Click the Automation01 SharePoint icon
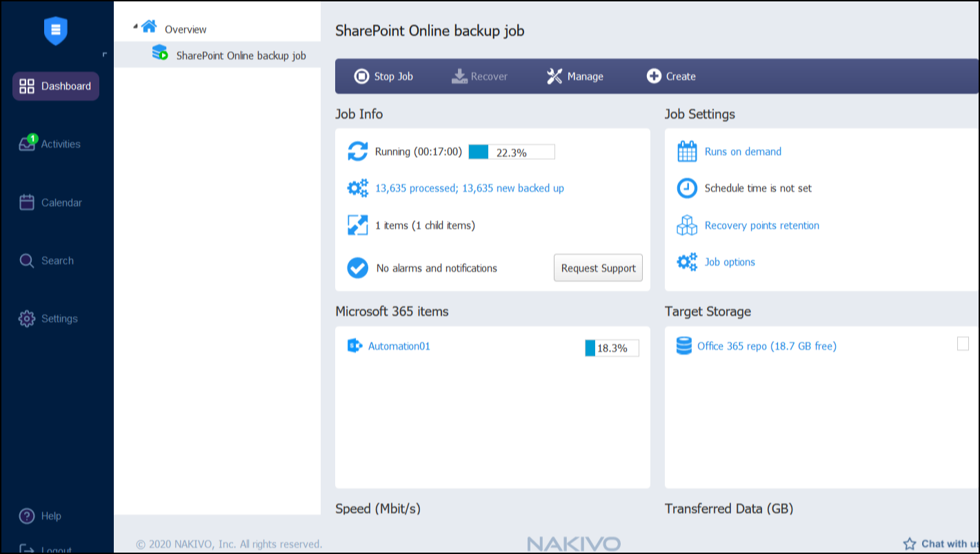This screenshot has width=980, height=554. click(x=354, y=346)
